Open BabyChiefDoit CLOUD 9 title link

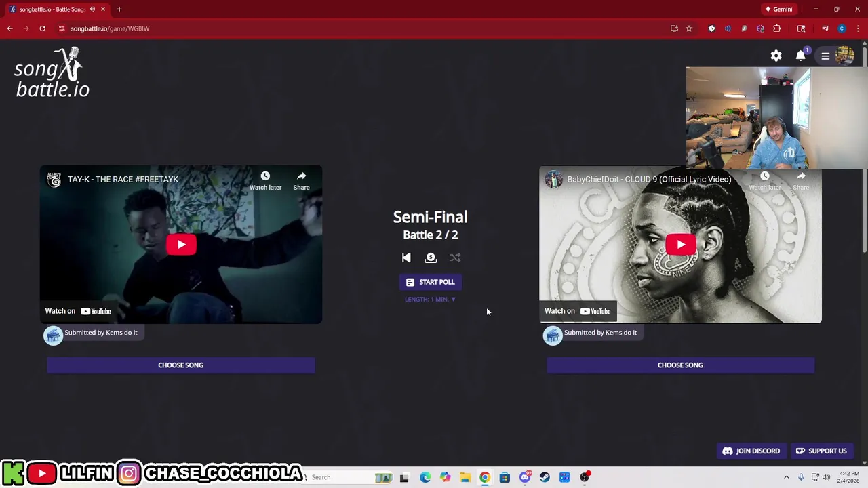click(649, 180)
